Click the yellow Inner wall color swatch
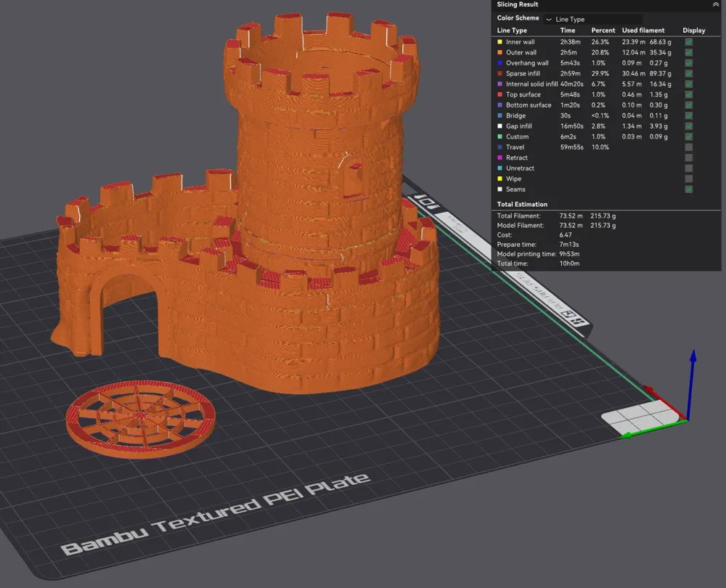The image size is (726, 588). pos(498,41)
